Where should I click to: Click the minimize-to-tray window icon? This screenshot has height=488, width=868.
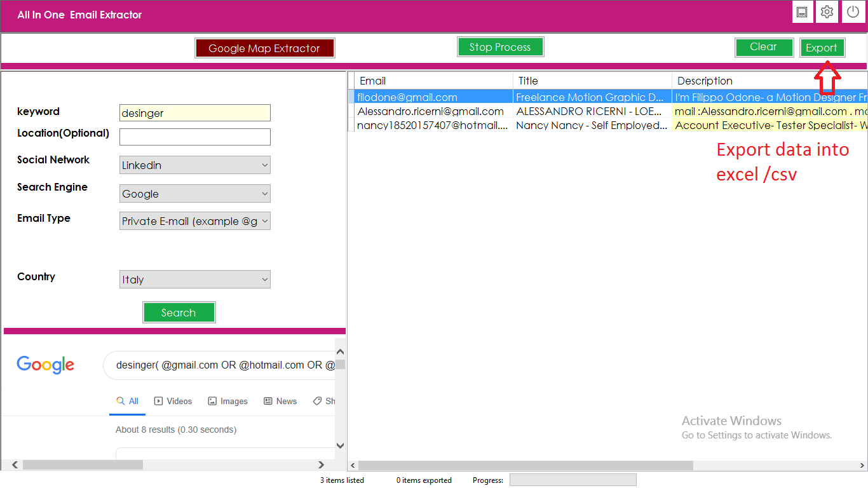point(803,12)
